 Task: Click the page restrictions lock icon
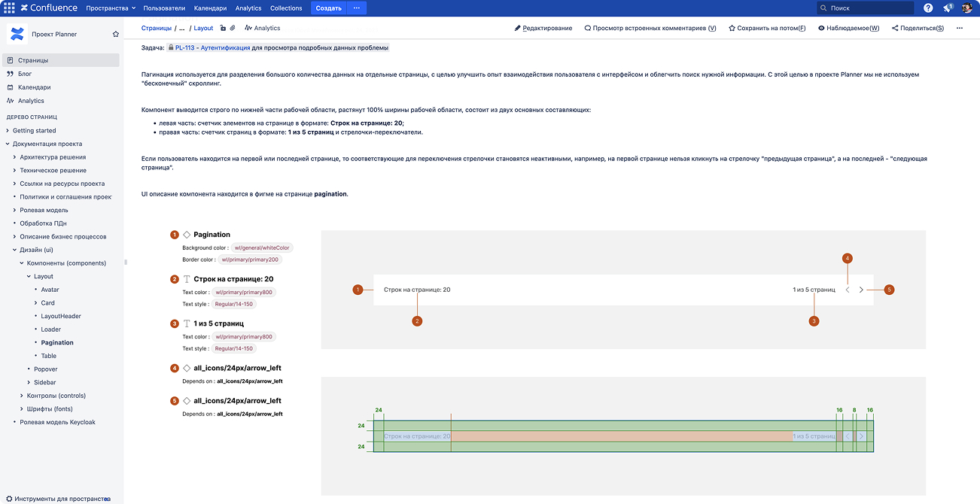click(x=223, y=28)
